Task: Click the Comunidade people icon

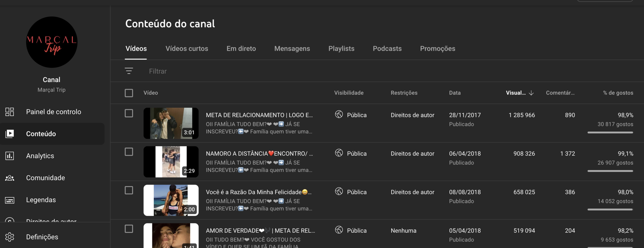Action: pos(10,178)
